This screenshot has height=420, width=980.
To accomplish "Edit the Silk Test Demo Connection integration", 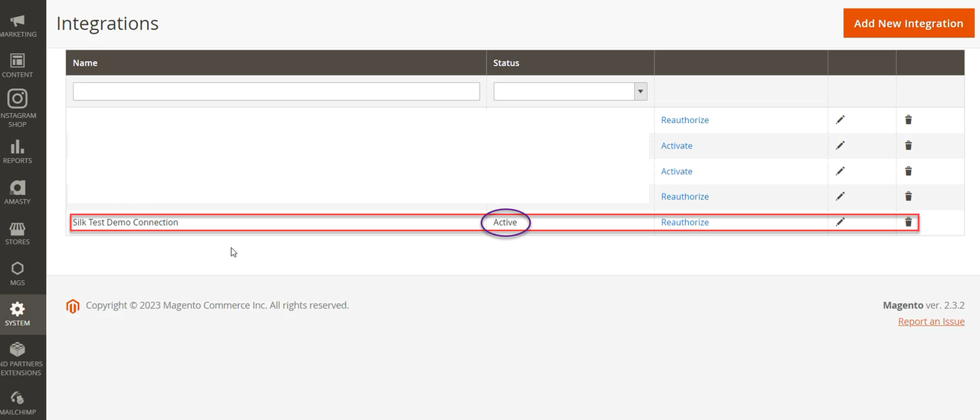I will (x=840, y=222).
